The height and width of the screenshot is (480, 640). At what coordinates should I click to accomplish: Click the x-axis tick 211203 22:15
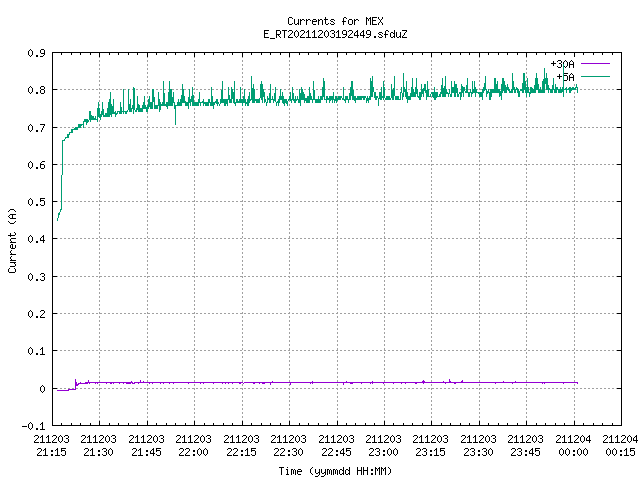click(x=241, y=445)
